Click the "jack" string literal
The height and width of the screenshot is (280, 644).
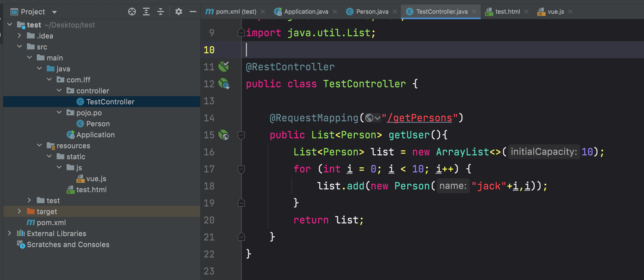point(489,186)
